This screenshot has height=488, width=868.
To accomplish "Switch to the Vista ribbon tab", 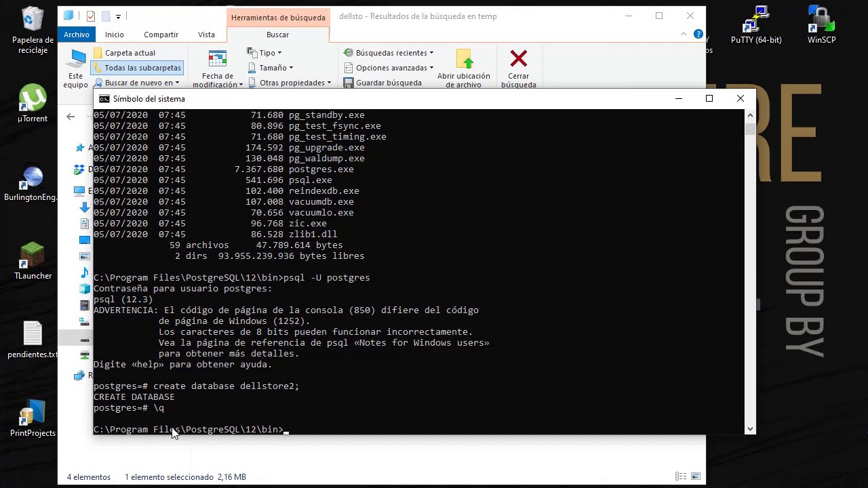I will [x=206, y=35].
